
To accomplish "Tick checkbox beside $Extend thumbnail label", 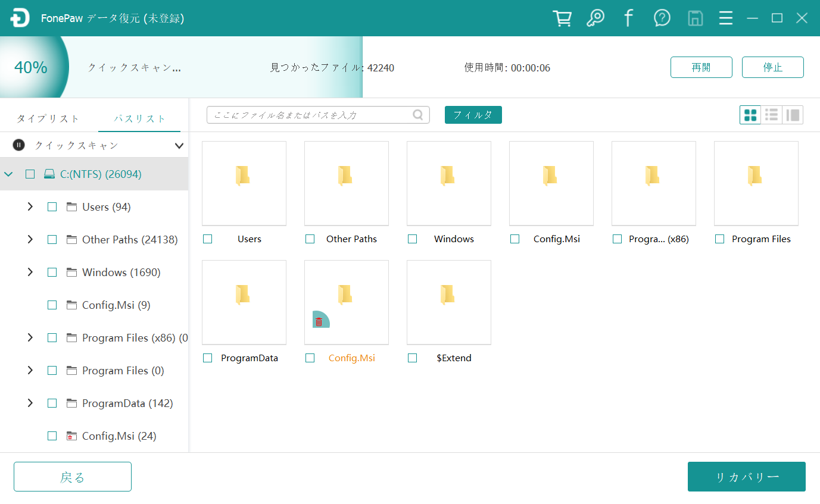I will point(412,358).
